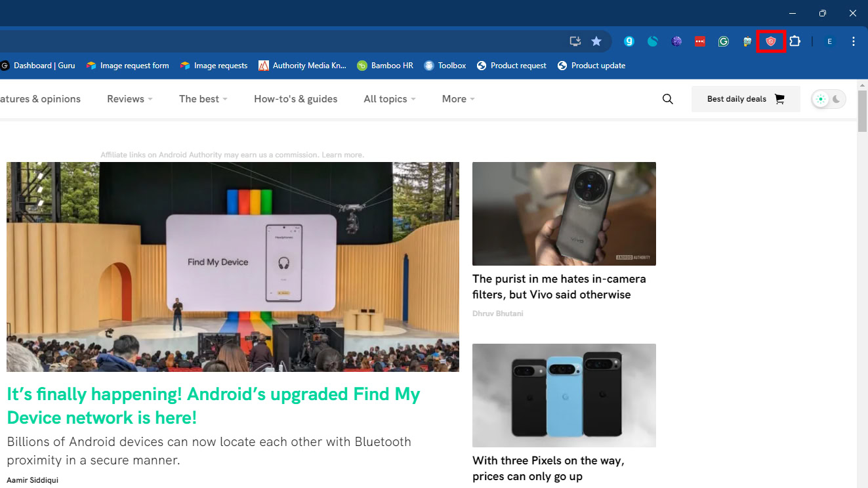The image size is (868, 488).
Task: Open the Vivo phone article thumbnail
Action: pyautogui.click(x=564, y=214)
